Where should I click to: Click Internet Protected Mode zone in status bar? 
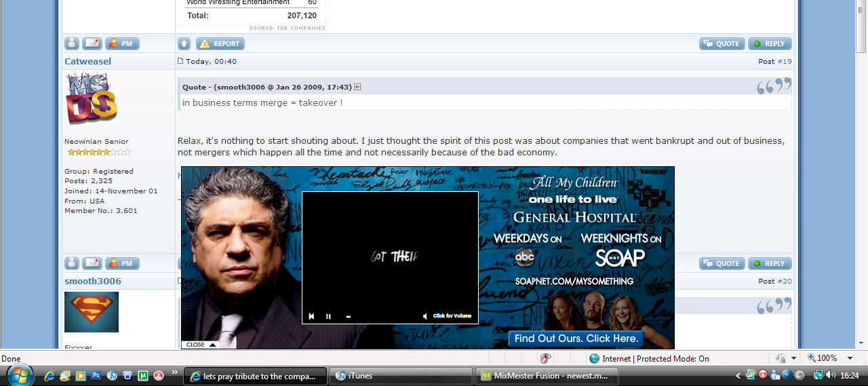(649, 358)
